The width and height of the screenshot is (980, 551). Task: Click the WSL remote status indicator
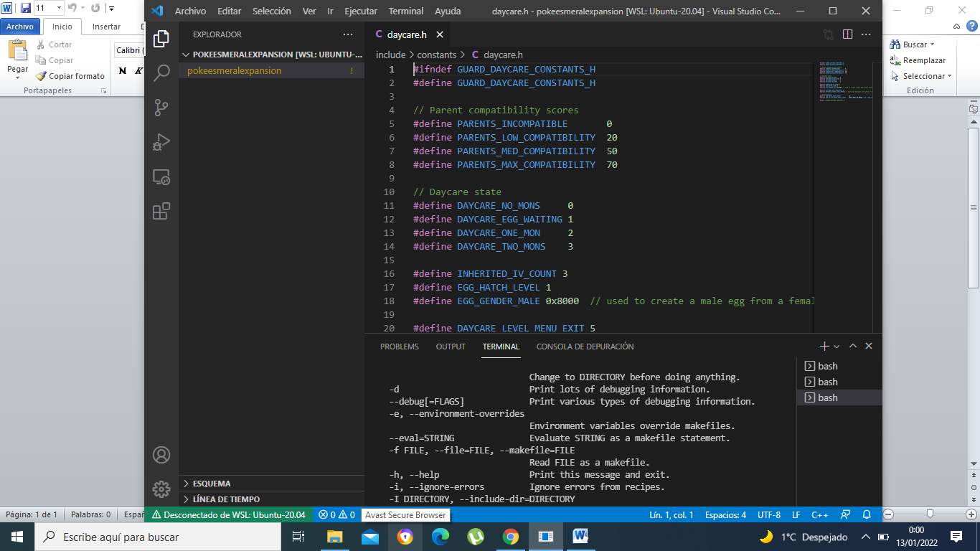point(228,514)
